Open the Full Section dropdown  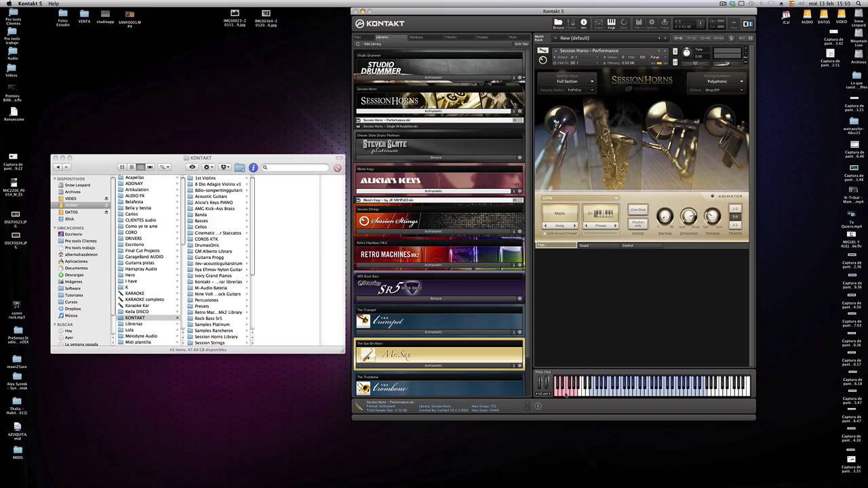(567, 81)
